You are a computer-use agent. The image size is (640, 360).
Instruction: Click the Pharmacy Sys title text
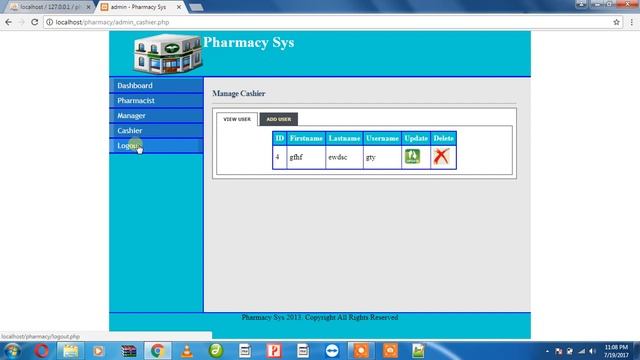coord(249,42)
